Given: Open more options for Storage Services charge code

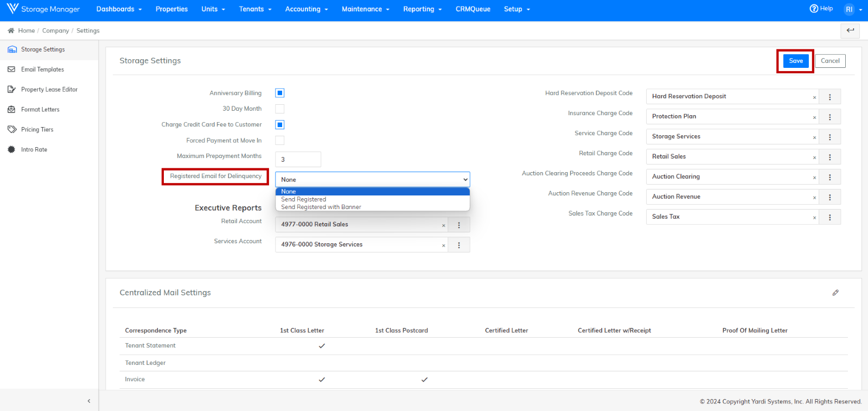Looking at the screenshot, I should click(829, 137).
